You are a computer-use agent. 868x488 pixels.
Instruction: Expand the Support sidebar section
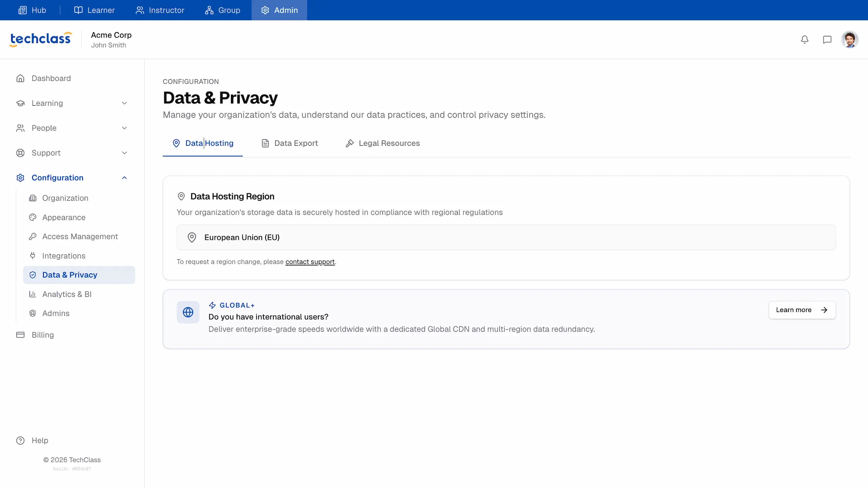point(124,153)
